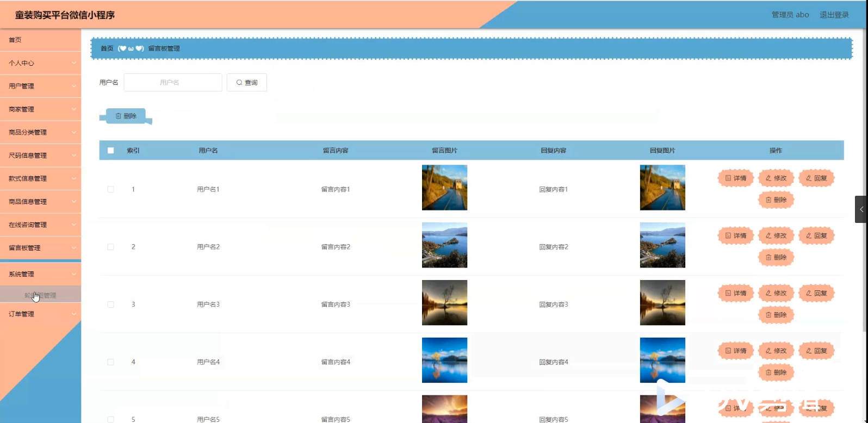Check the checkbox for row 用户名1
The image size is (868, 423).
[x=111, y=189]
